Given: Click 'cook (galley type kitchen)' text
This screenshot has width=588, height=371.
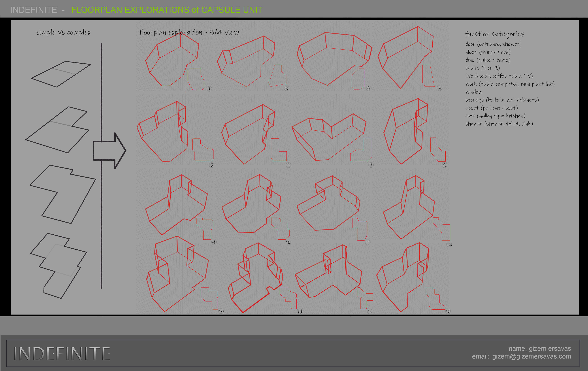Looking at the screenshot, I should tap(495, 116).
